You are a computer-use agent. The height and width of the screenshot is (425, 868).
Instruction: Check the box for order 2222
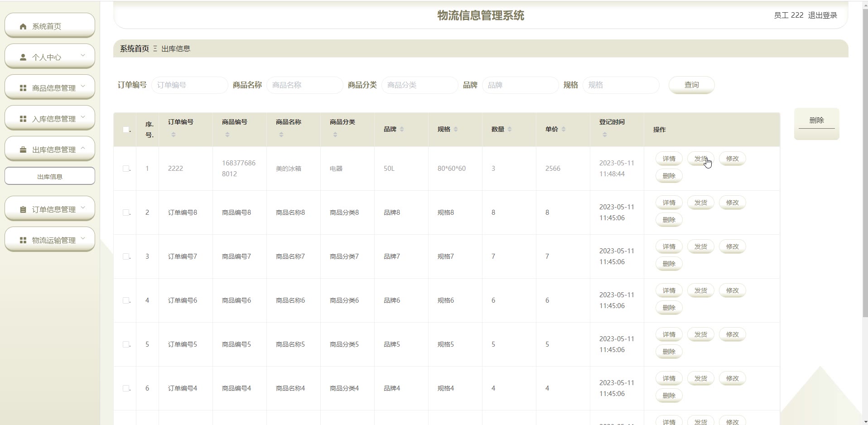[x=126, y=169]
